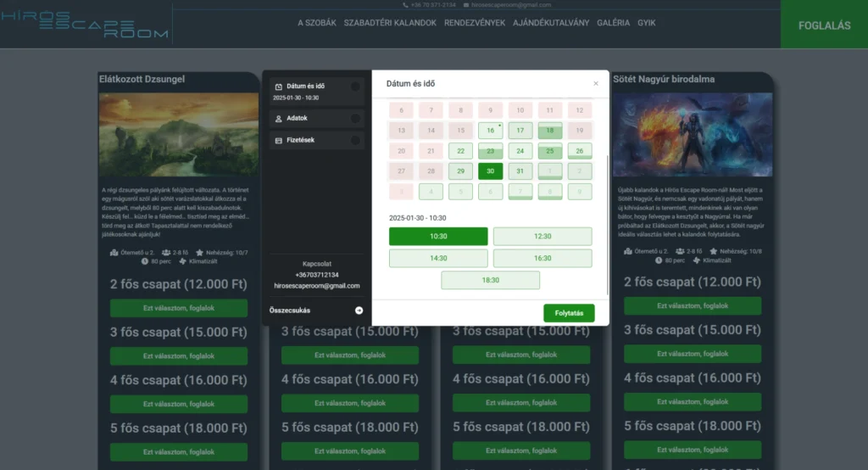Book 4 fős csapat for Sötét Nagyúr
The image size is (868, 470).
693,402
